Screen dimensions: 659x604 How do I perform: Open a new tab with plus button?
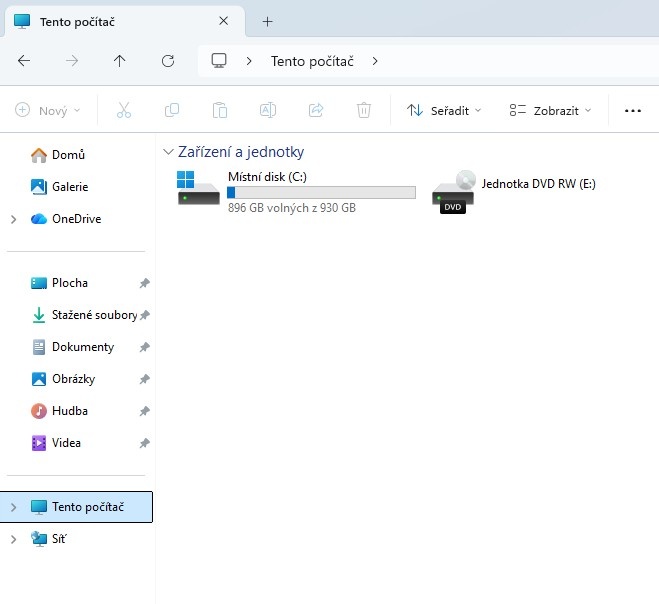pos(267,21)
